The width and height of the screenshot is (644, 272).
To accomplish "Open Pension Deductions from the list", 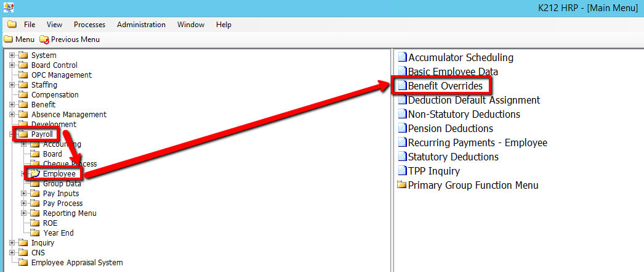I will click(x=450, y=128).
